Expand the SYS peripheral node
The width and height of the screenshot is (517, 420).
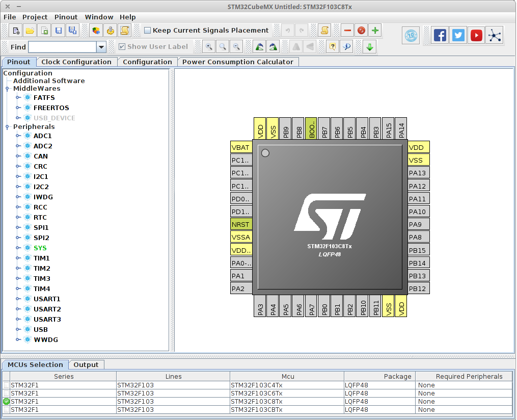18,248
